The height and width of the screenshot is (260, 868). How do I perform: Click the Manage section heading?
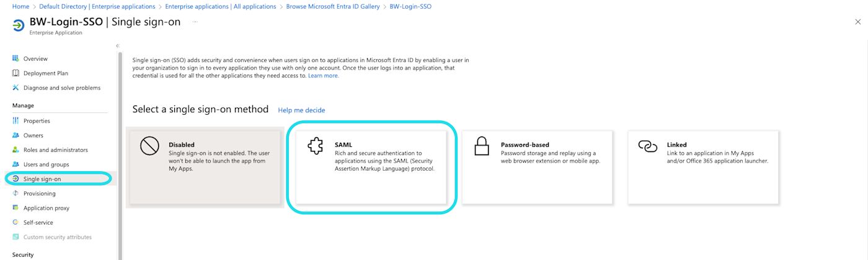pos(23,105)
